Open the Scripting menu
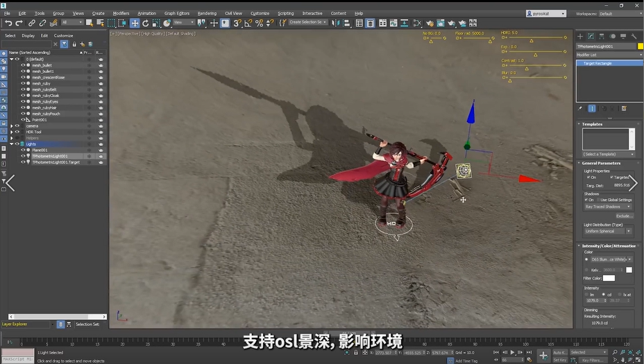This screenshot has height=364, width=644. click(285, 13)
